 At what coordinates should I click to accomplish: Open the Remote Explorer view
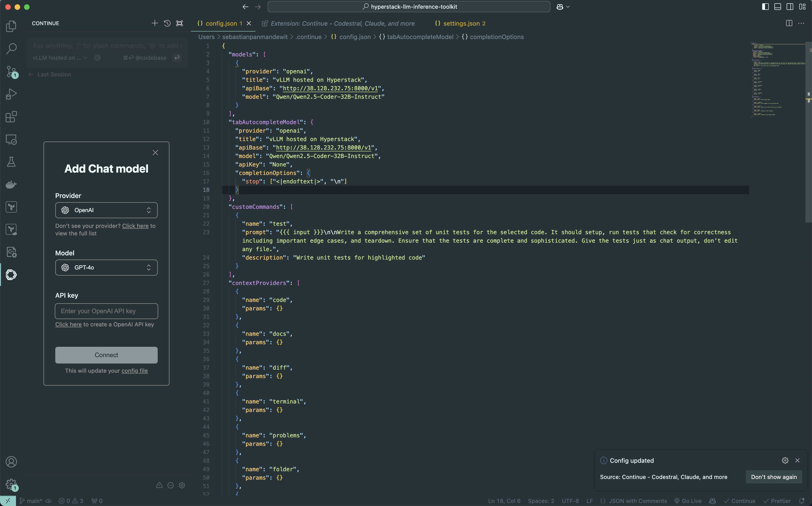pyautogui.click(x=11, y=140)
